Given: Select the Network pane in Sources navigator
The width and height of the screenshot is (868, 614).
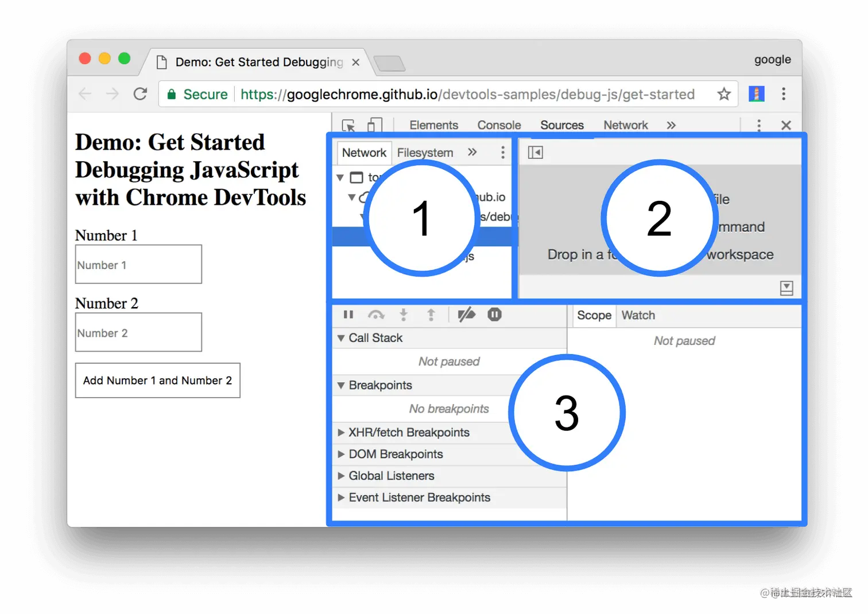Looking at the screenshot, I should coord(364,153).
